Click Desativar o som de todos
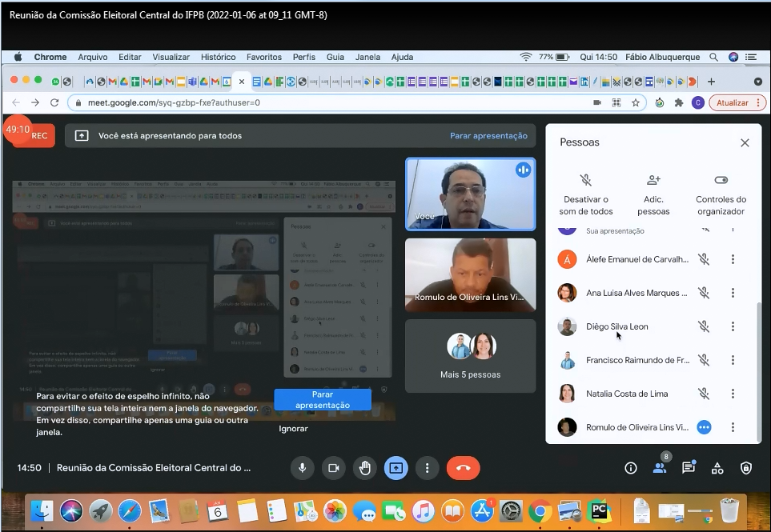The height and width of the screenshot is (532, 771). pos(585,194)
